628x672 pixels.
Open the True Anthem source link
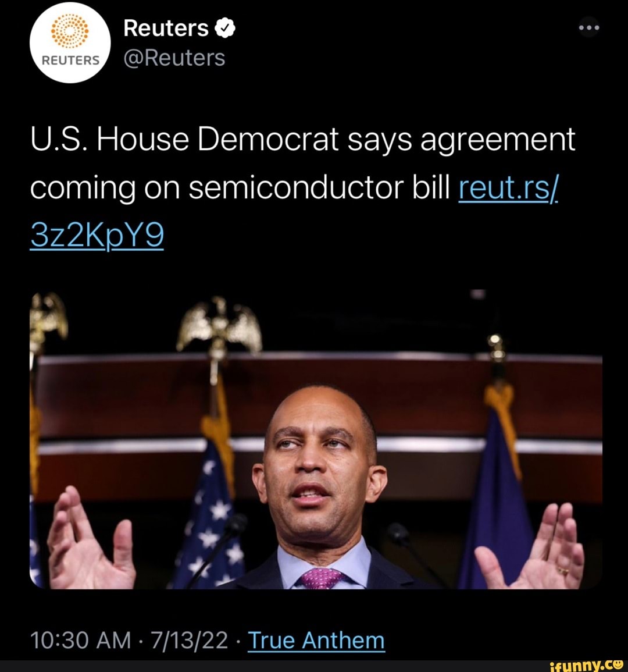point(316,641)
